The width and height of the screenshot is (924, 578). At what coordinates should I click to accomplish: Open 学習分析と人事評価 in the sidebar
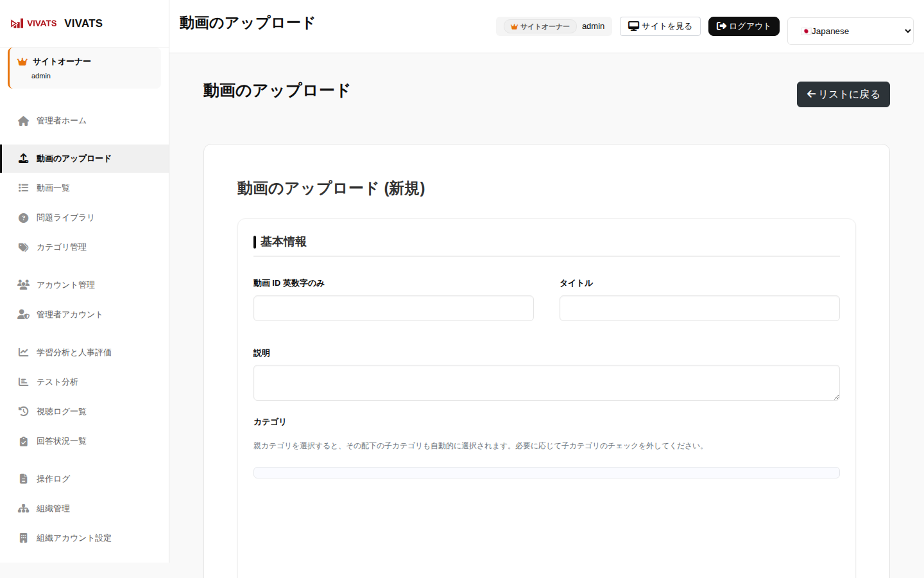[x=85, y=352]
